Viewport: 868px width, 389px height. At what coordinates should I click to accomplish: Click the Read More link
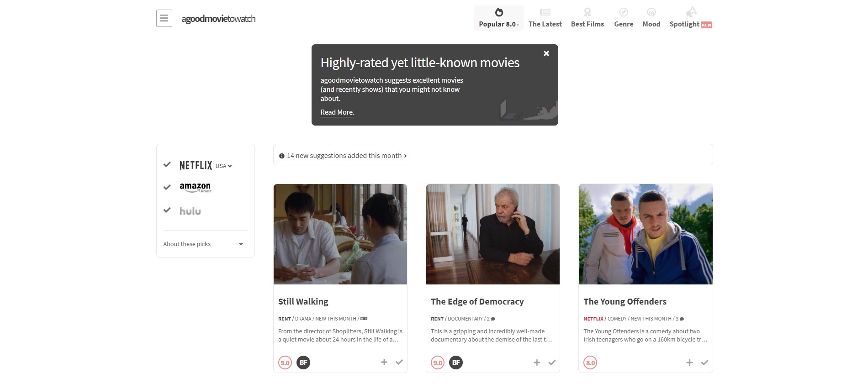click(337, 112)
